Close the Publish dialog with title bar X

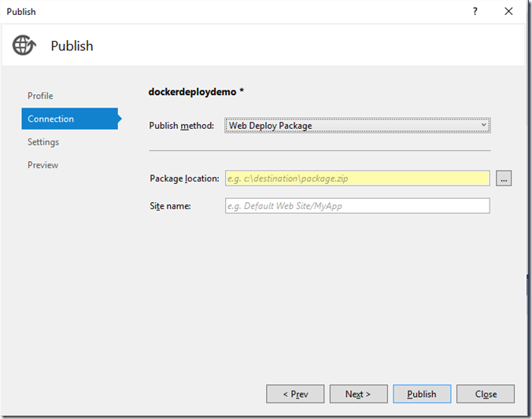click(x=509, y=12)
